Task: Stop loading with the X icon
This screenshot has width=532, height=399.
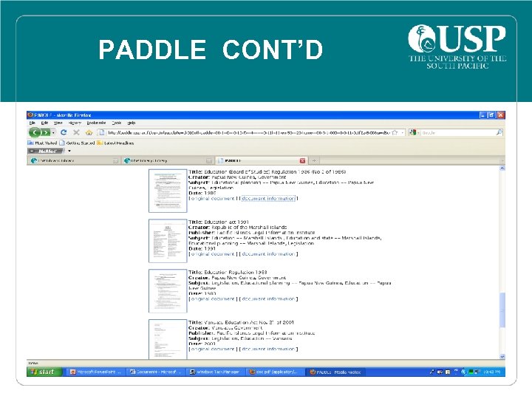Action: (76, 132)
